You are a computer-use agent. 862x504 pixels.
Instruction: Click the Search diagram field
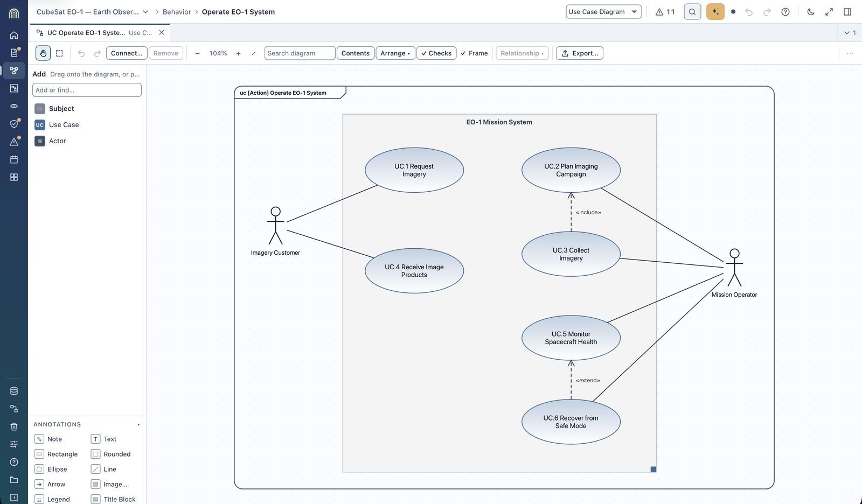[300, 53]
